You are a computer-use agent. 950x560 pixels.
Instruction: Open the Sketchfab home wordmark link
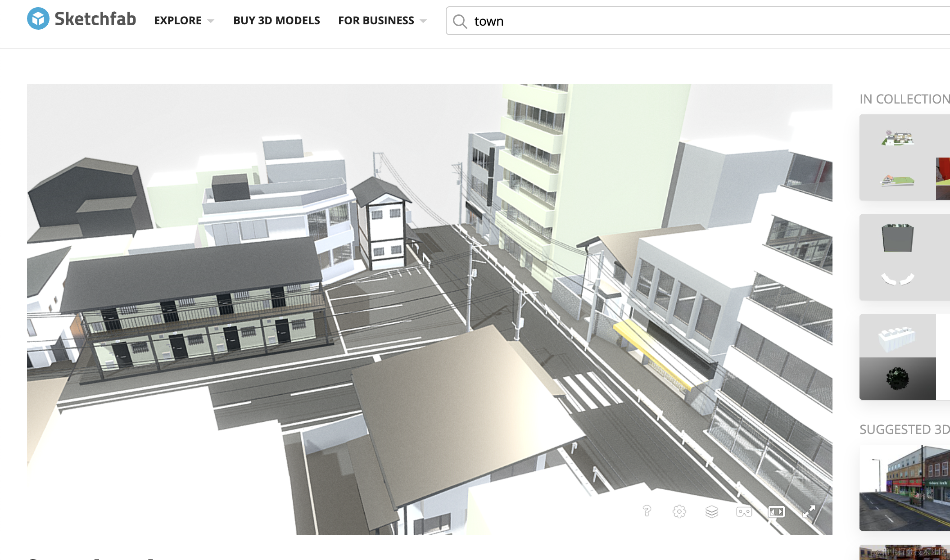(x=95, y=19)
